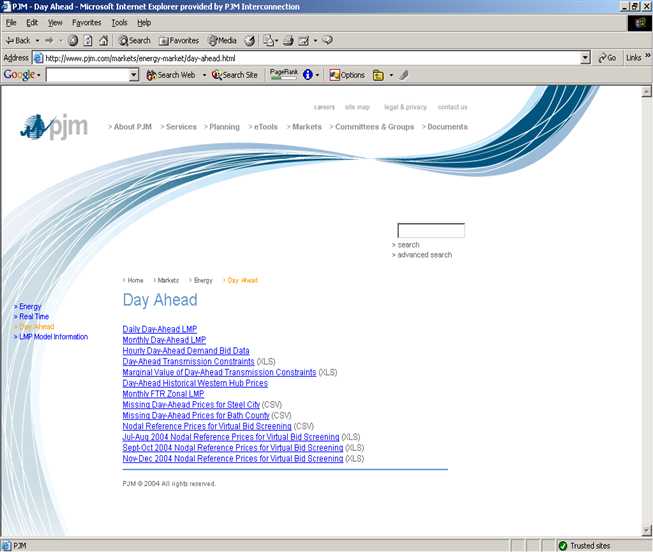The image size is (653, 552).
Task: Expand the Back button history dropdown
Action: 37,40
